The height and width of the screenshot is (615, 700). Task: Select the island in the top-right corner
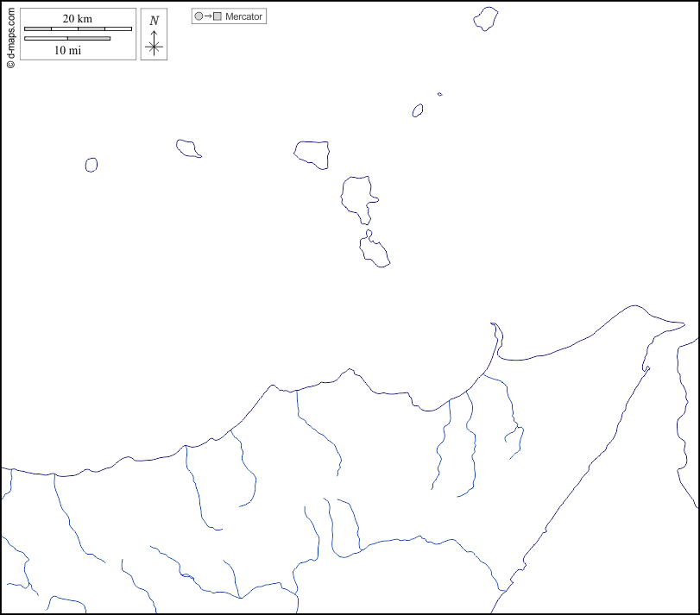(x=486, y=19)
